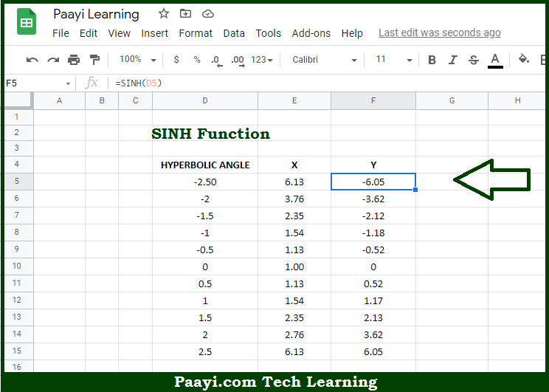
Task: Toggle italic formatting
Action: (453, 60)
